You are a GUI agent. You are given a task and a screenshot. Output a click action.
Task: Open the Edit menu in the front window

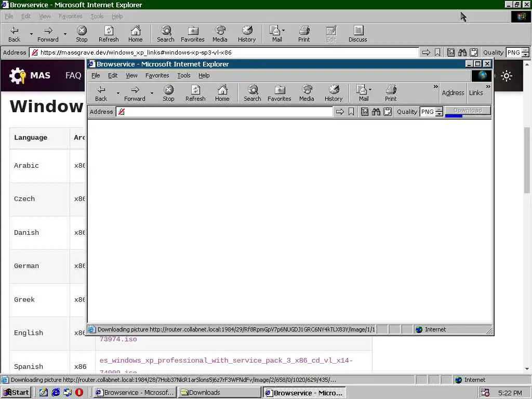[113, 75]
